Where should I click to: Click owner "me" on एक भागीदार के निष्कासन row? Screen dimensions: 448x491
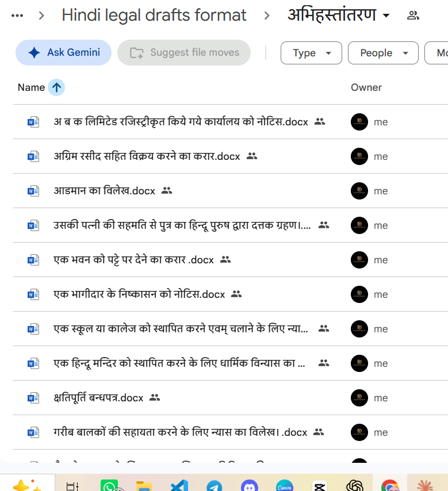click(381, 295)
